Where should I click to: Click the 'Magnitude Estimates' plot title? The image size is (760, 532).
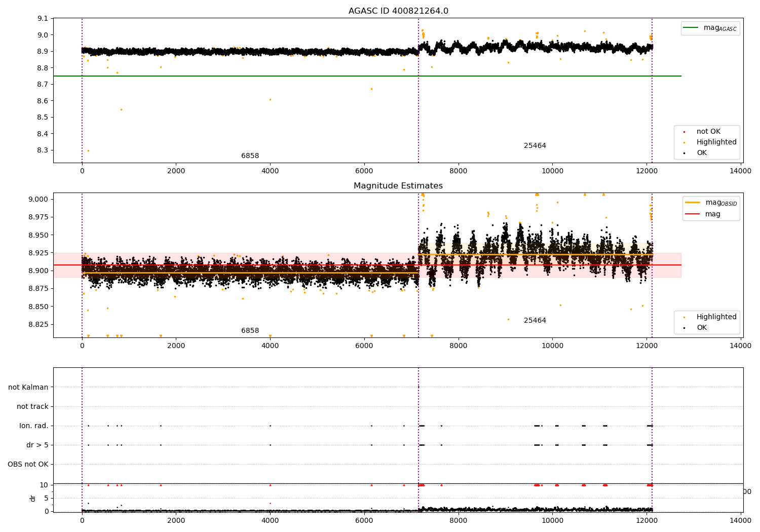coord(398,186)
